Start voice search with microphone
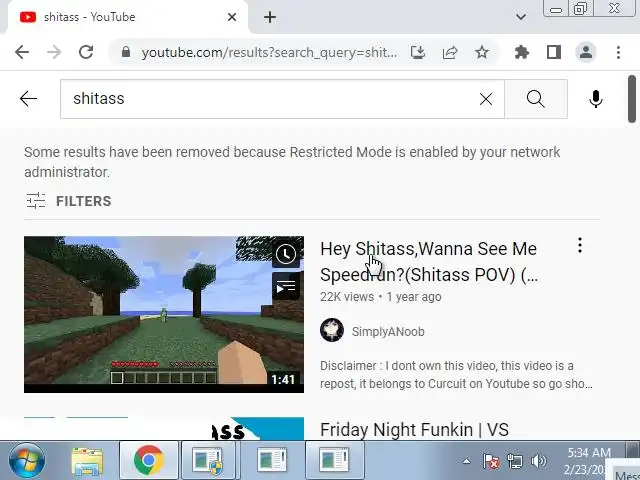This screenshot has height=480, width=640. (x=596, y=99)
